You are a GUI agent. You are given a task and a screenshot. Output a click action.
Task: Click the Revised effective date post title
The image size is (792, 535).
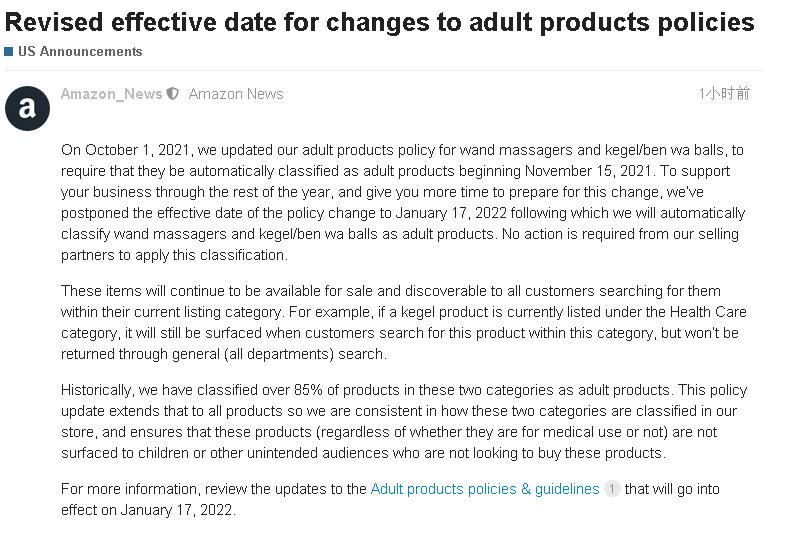click(x=379, y=22)
